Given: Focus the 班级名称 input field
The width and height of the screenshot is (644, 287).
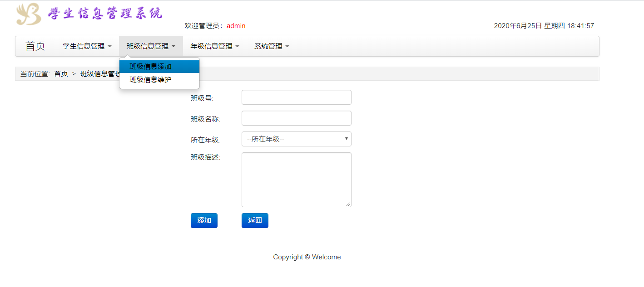Looking at the screenshot, I should coord(297,118).
